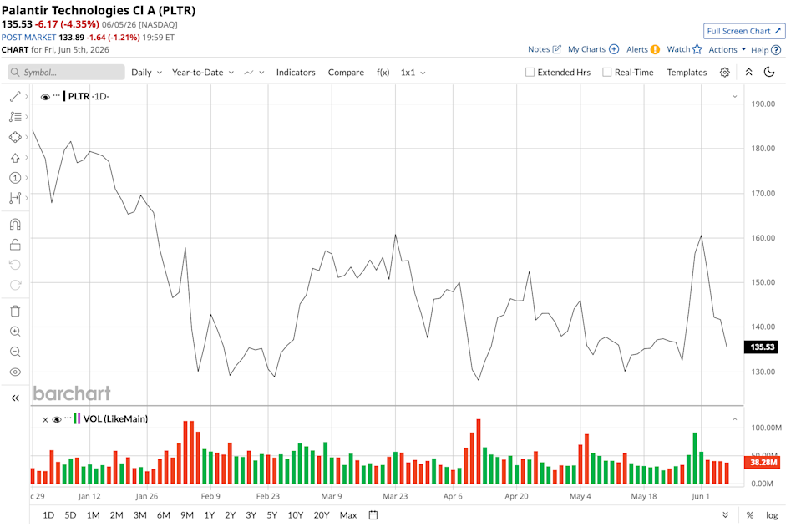Open VOL indicator more options dots
Image resolution: width=801 pixels, height=532 pixels.
click(68, 418)
